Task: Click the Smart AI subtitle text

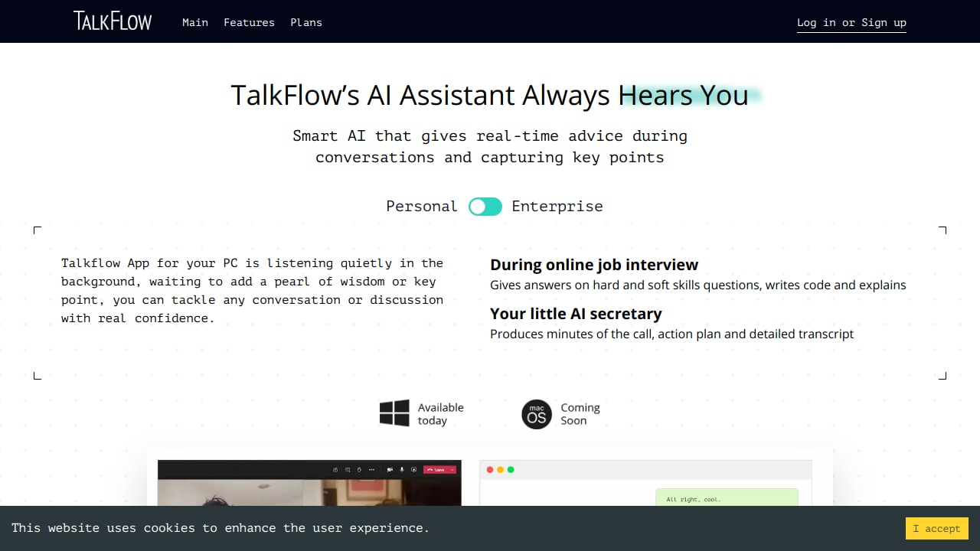Action: coord(490,147)
